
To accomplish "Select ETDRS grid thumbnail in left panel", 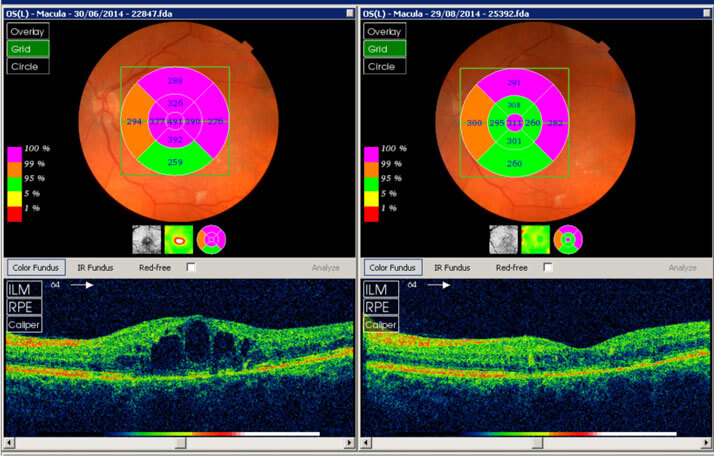I will pos(211,240).
